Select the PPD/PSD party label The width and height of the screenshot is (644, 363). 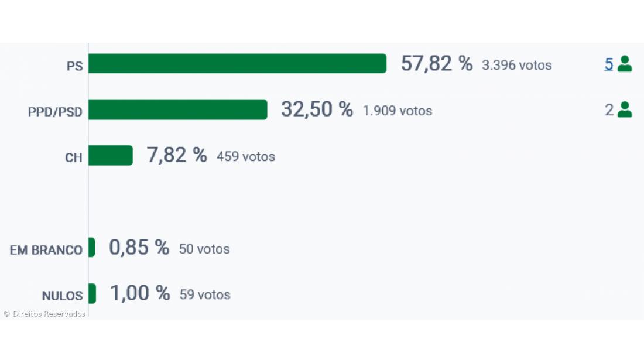(55, 112)
